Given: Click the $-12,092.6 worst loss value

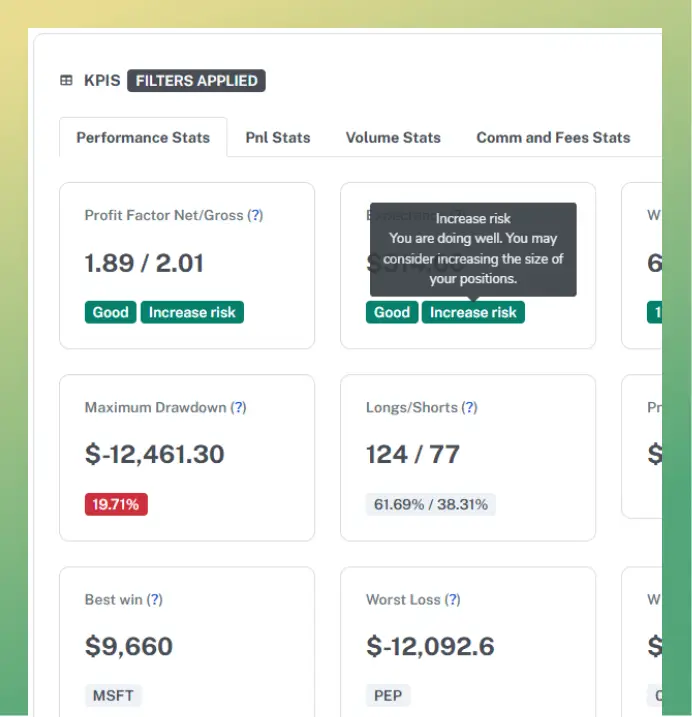Looking at the screenshot, I should click(430, 646).
